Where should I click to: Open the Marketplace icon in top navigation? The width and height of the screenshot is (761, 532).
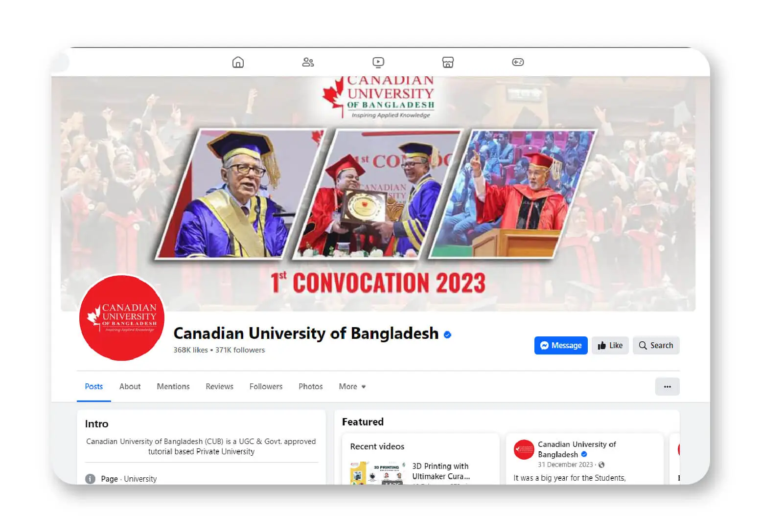coord(448,62)
